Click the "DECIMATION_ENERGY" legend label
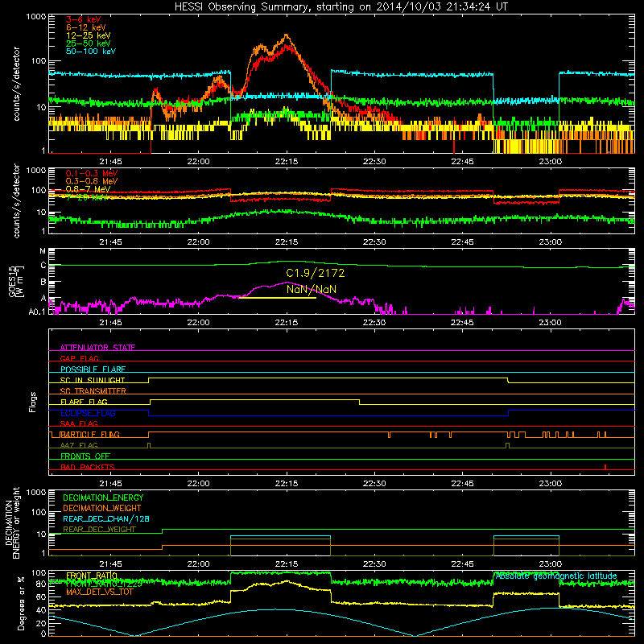This screenshot has width=644, height=644. pyautogui.click(x=103, y=497)
